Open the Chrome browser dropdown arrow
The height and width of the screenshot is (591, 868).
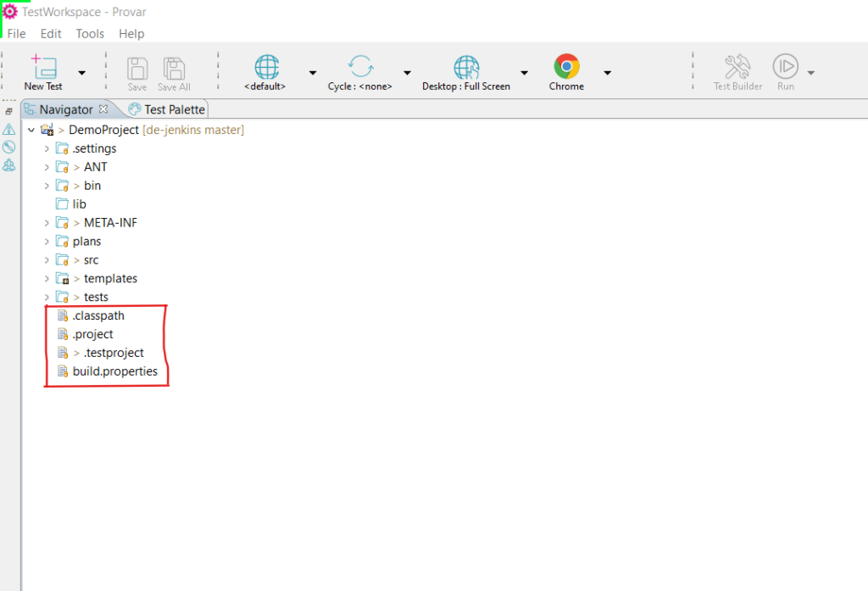pos(607,73)
